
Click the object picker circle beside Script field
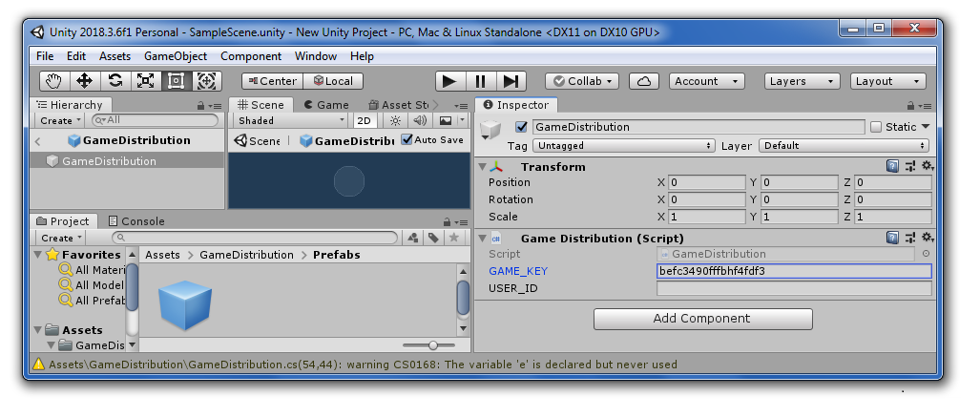click(927, 254)
